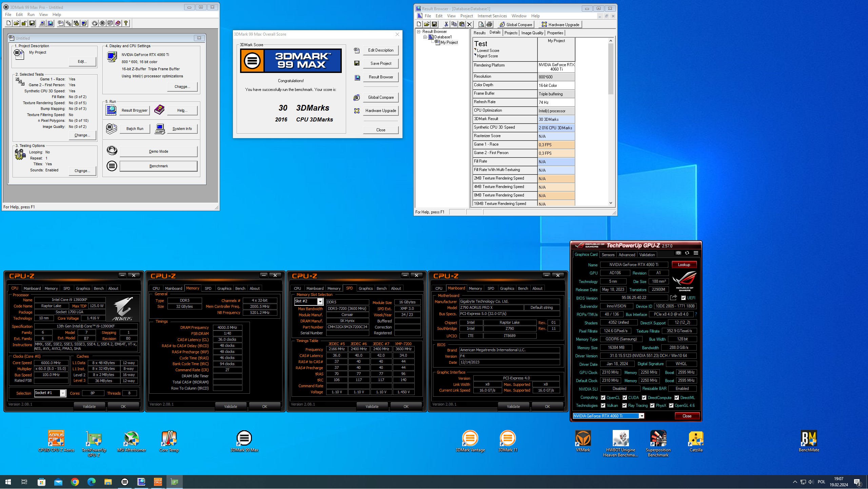Toggle the Vulkan checkbox in GPU-Z
Viewport: 868px width, 489px height.
603,406
